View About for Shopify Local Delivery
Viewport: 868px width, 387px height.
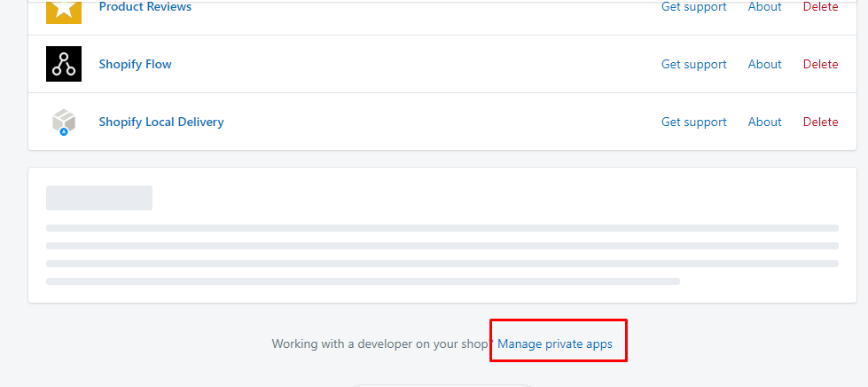(764, 122)
